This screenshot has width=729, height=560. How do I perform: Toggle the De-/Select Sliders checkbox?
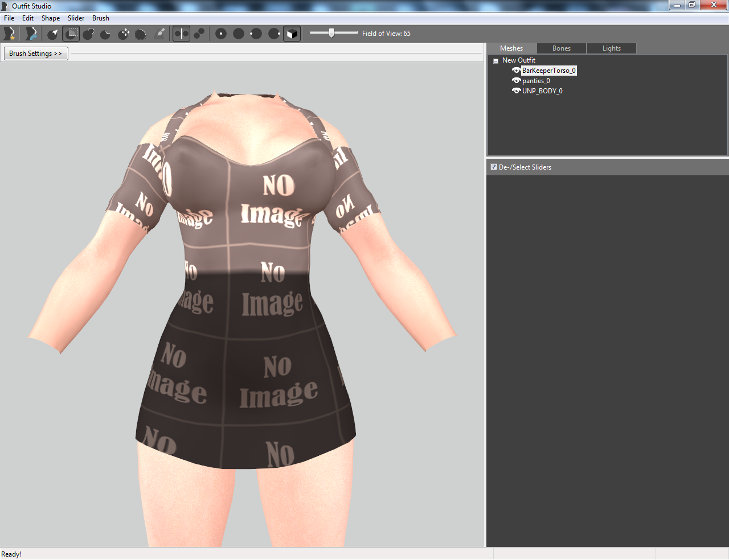[x=493, y=167]
